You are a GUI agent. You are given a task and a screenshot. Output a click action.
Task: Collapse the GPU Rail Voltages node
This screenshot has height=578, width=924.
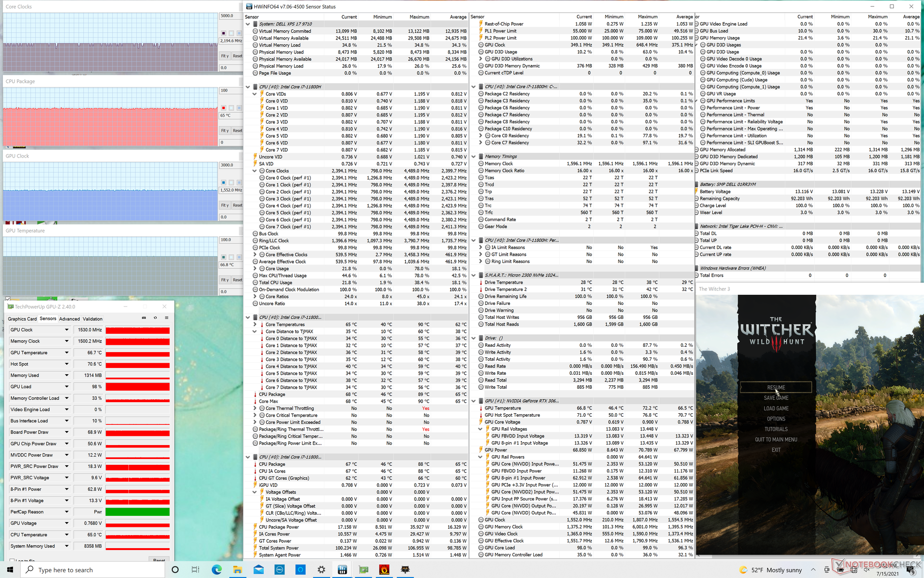click(x=480, y=429)
